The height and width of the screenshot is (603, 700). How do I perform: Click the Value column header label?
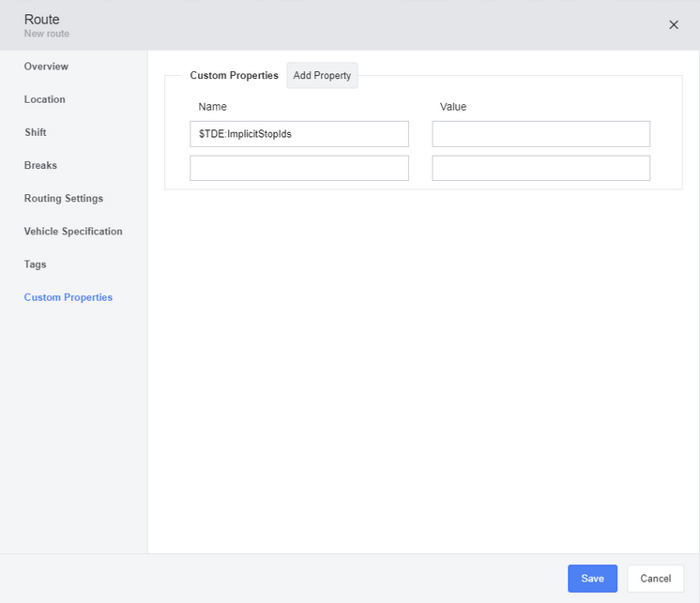tap(453, 107)
